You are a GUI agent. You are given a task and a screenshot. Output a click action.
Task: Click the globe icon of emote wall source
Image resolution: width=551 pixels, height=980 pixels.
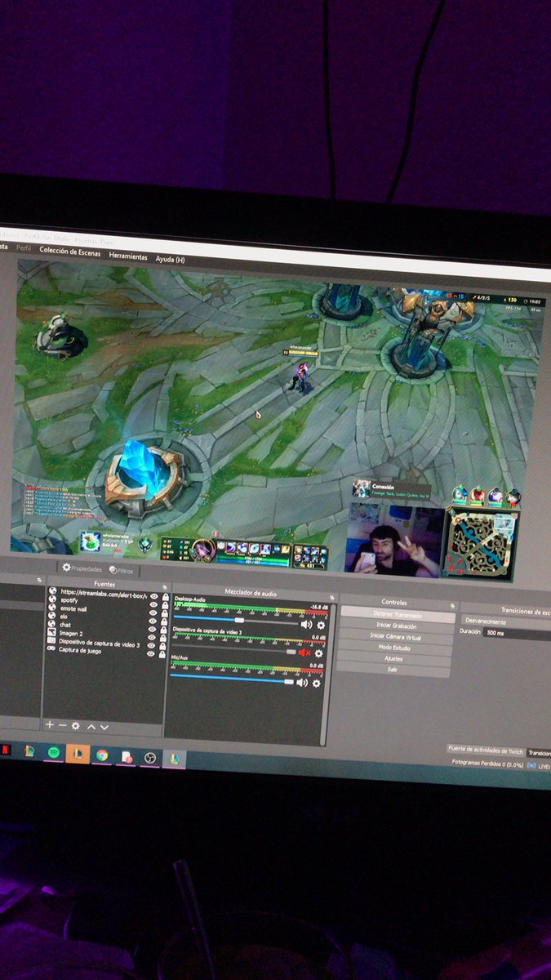(x=51, y=608)
